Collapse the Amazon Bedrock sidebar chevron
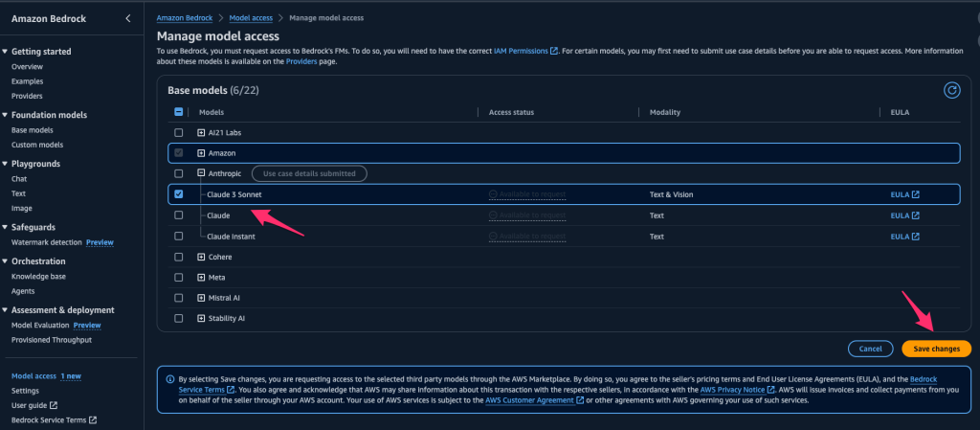 (x=128, y=19)
